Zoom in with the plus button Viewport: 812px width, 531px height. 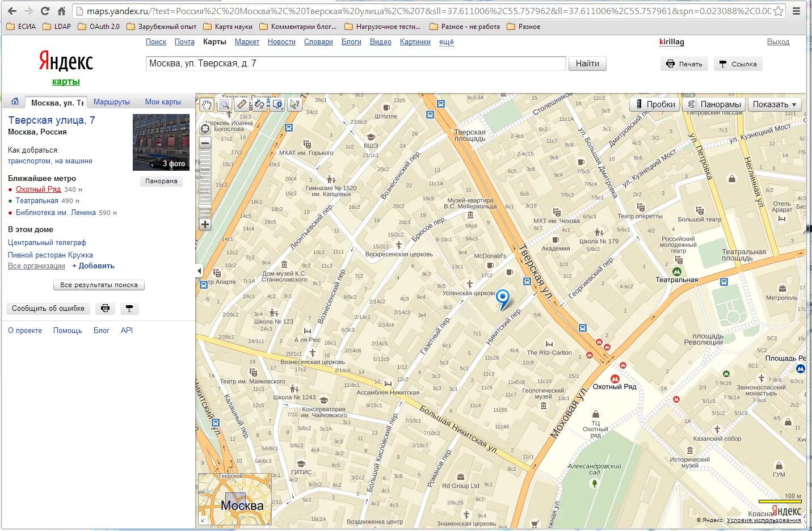click(x=205, y=224)
